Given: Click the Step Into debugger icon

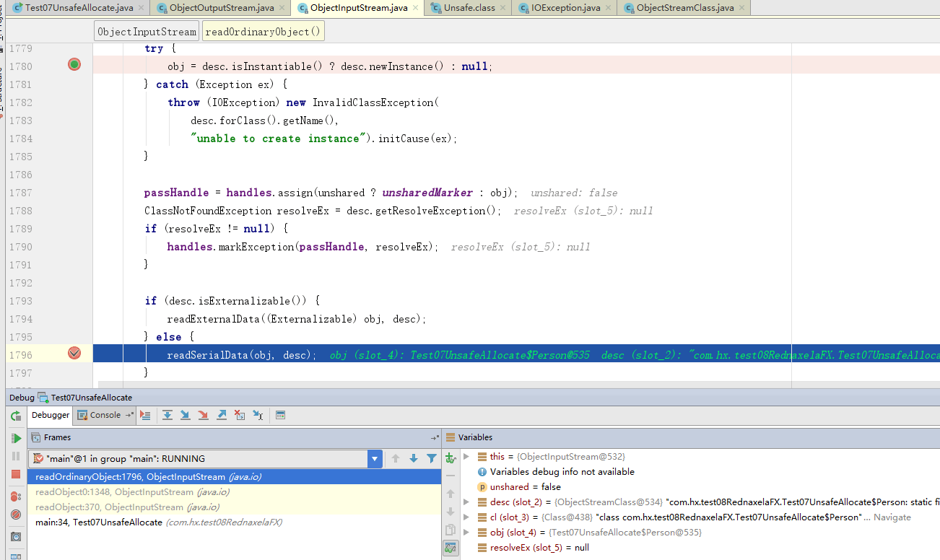Looking at the screenshot, I should click(x=186, y=415).
